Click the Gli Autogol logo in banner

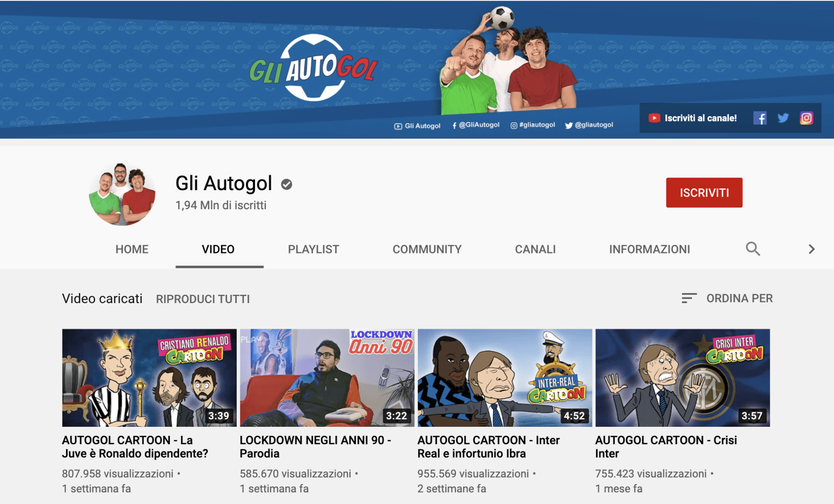click(x=314, y=68)
